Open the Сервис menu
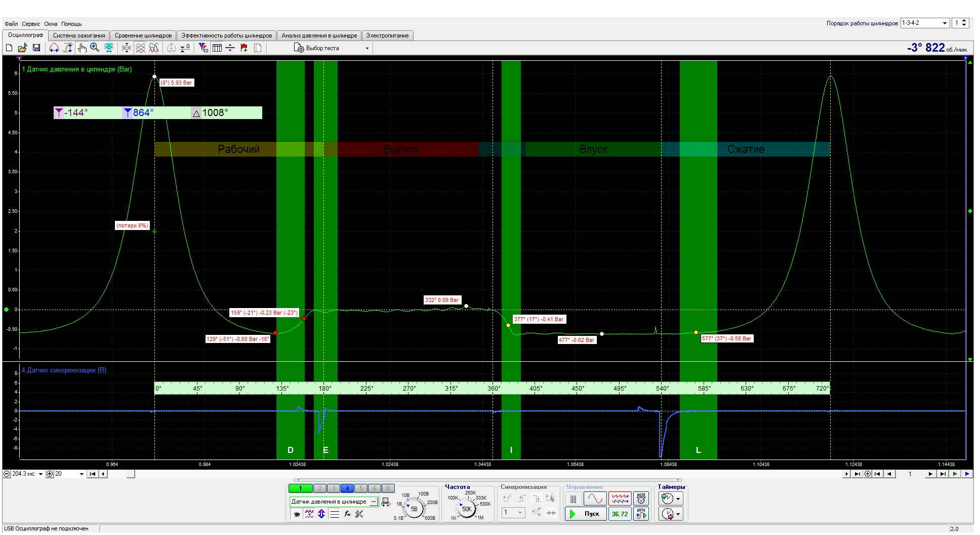This screenshot has width=980, height=535. [x=31, y=24]
